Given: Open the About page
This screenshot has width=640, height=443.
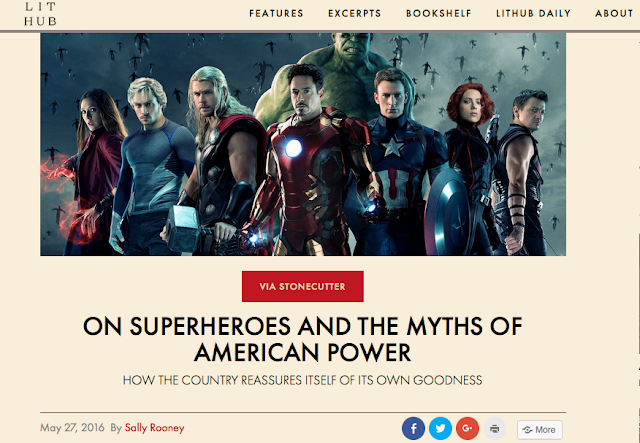Looking at the screenshot, I should pyautogui.click(x=614, y=13).
